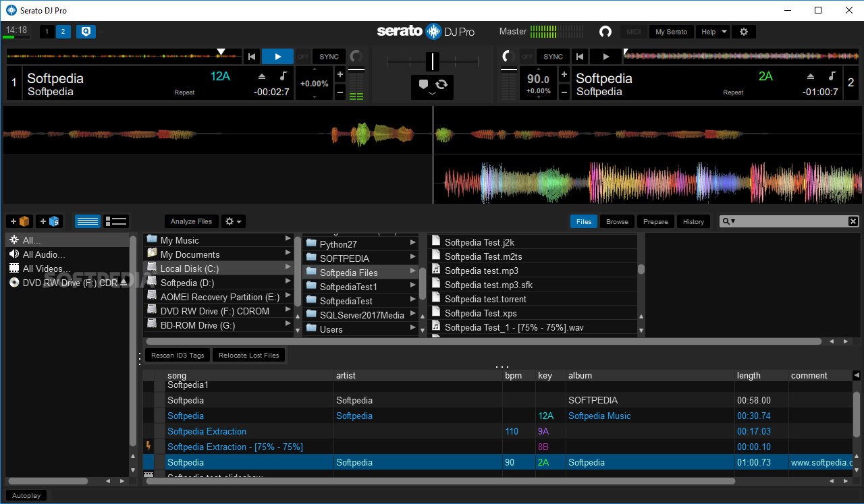
Task: Click Rescan ID3 Tags button
Action: (178, 355)
